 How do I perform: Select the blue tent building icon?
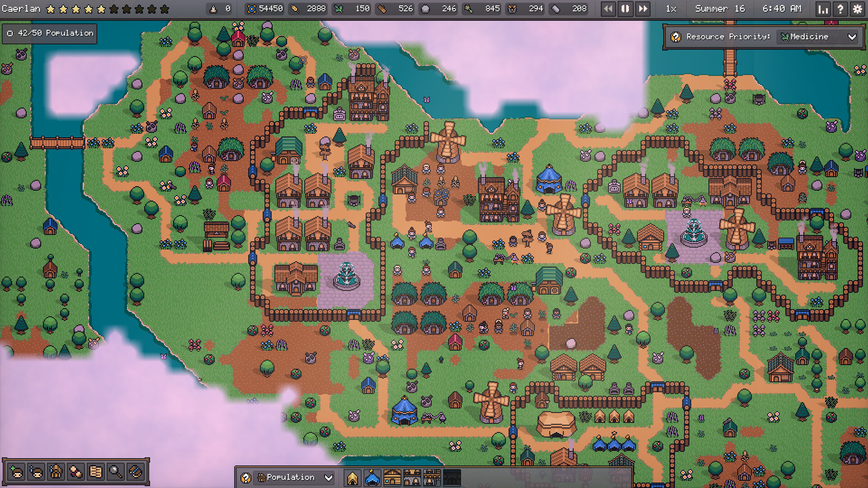tap(372, 478)
